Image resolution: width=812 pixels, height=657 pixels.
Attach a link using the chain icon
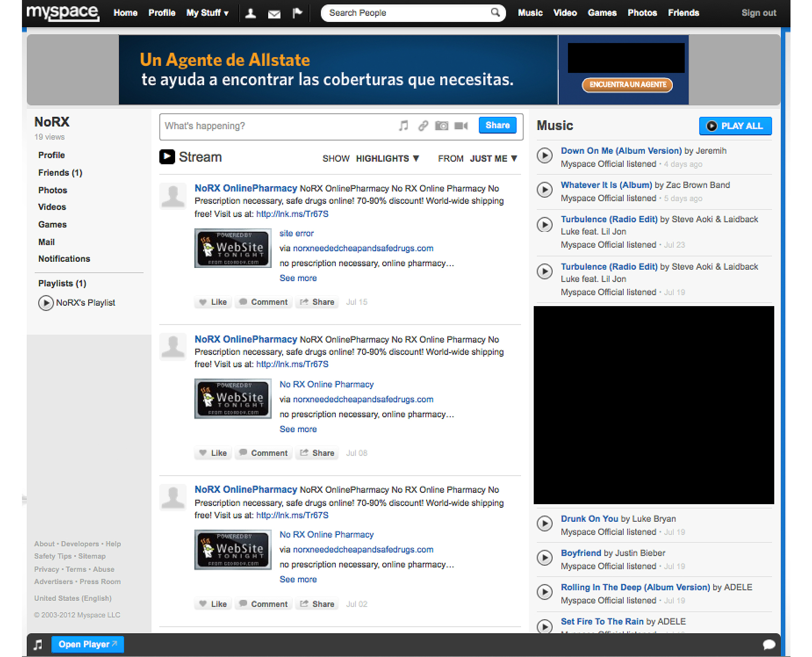423,126
